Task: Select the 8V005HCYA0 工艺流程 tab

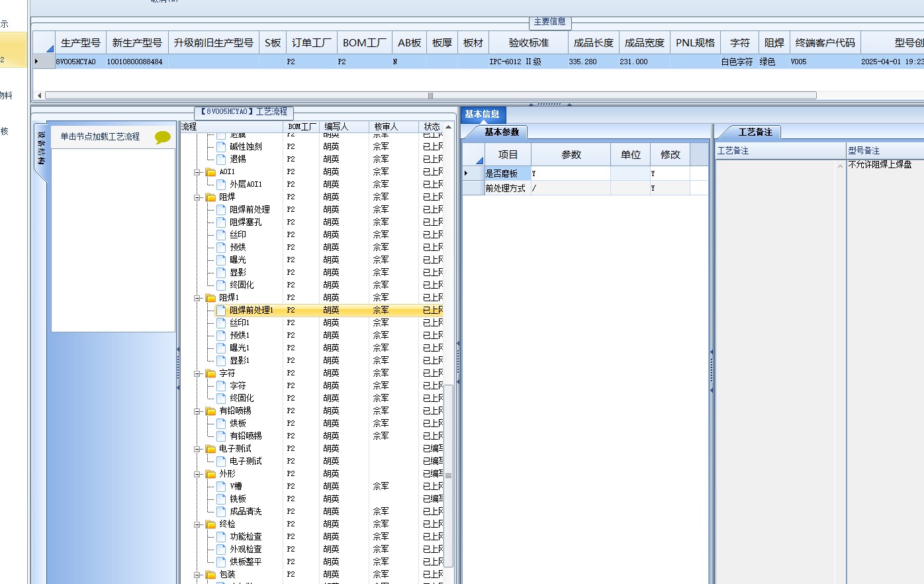Action: 244,112
